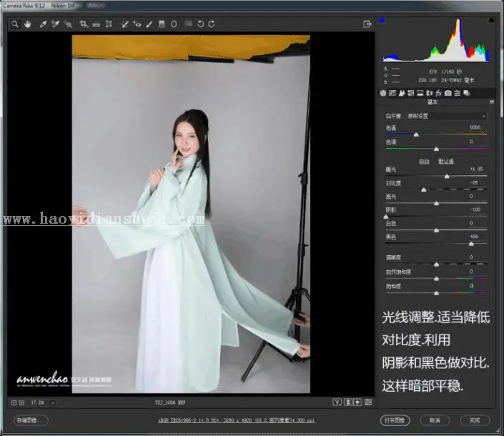Select the Radial Filter tool

pos(174,24)
